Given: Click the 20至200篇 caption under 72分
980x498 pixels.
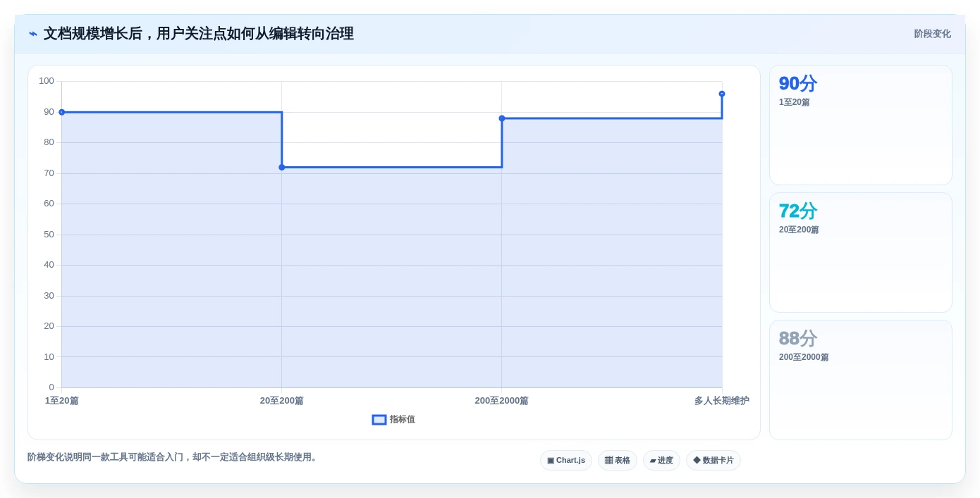Looking at the screenshot, I should click(799, 230).
